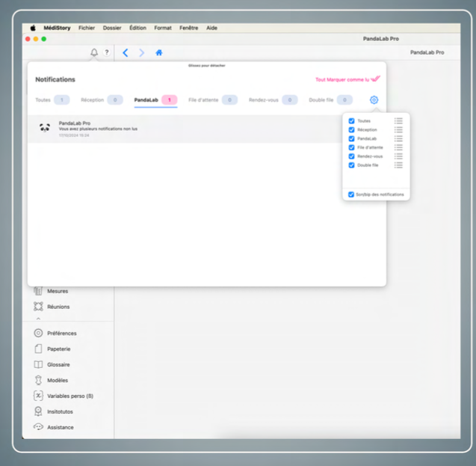Click the 'Glissez pour détacher' handle text
Screen dimensions: 476x466
207,65
